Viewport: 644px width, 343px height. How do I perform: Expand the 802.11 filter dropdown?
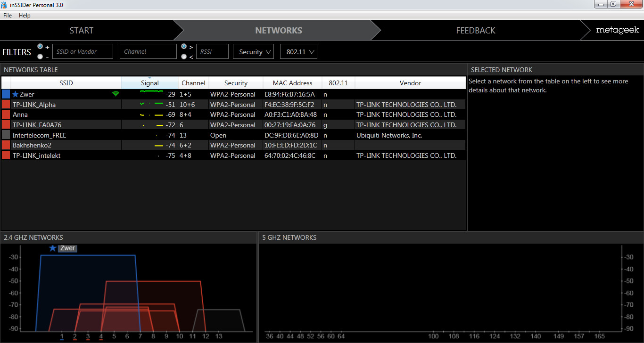coord(298,52)
